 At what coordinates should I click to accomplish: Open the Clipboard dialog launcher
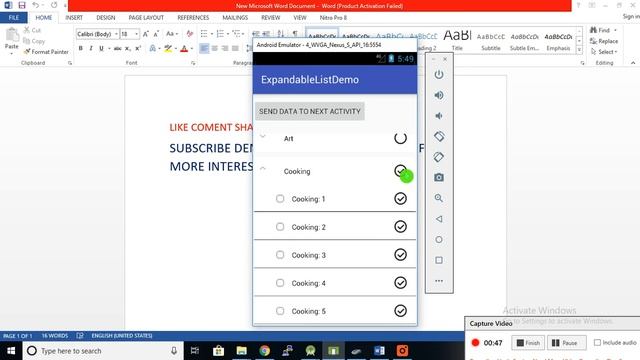[x=70, y=63]
